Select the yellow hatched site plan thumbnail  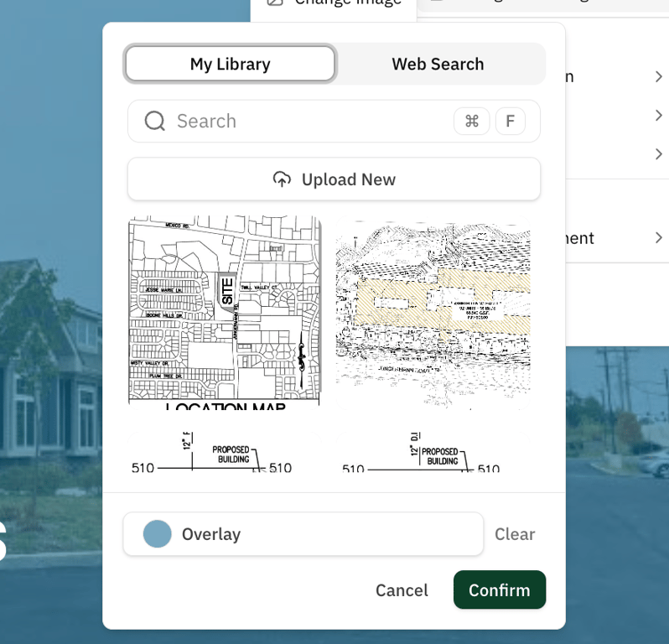coord(433,313)
